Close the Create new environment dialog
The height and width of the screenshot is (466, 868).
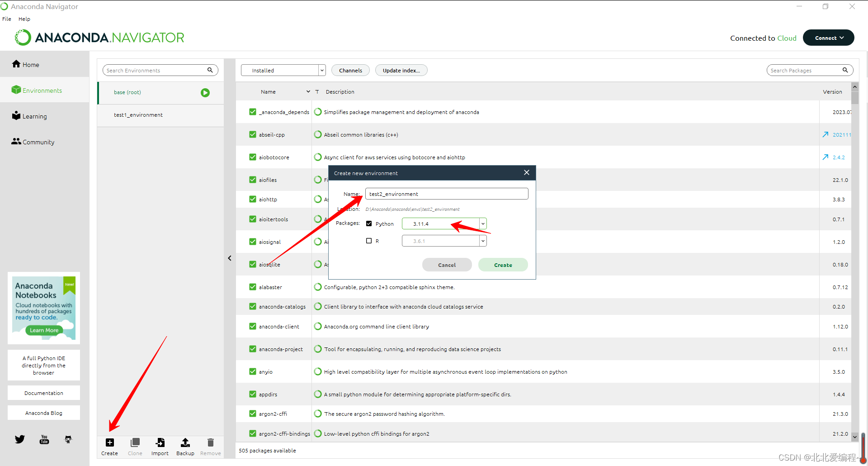point(527,172)
